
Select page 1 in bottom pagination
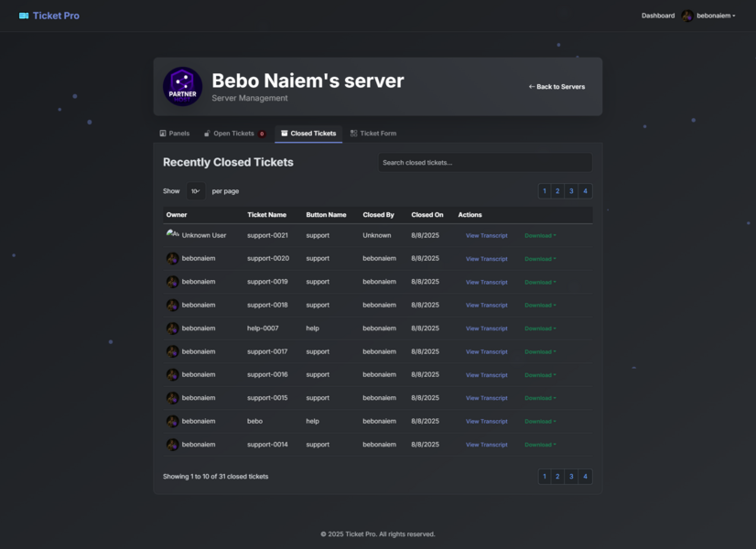point(545,477)
